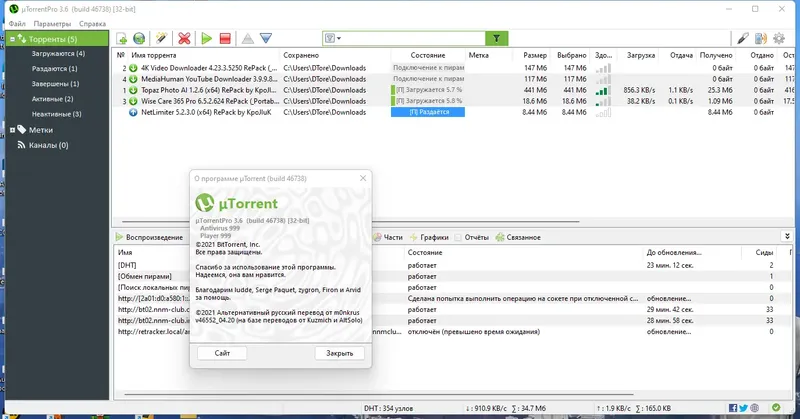Switch to the Графики tab
The image size is (800, 419).
(430, 237)
